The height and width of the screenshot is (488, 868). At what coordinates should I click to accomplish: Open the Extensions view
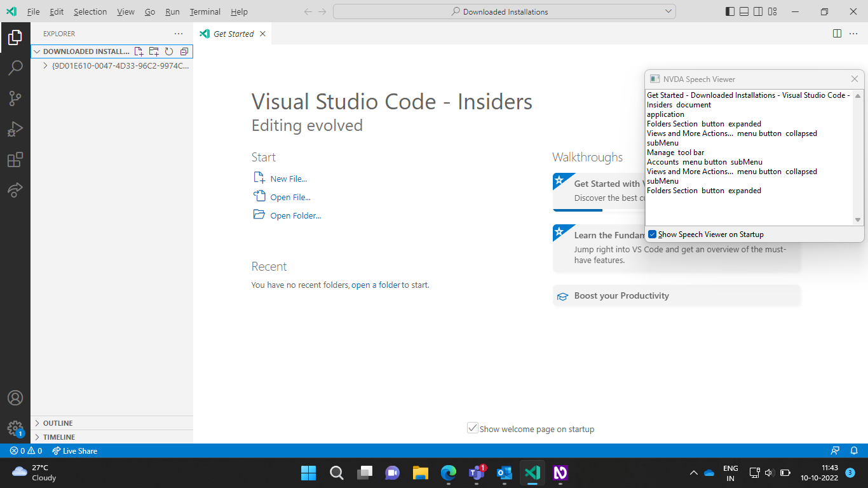coord(15,159)
